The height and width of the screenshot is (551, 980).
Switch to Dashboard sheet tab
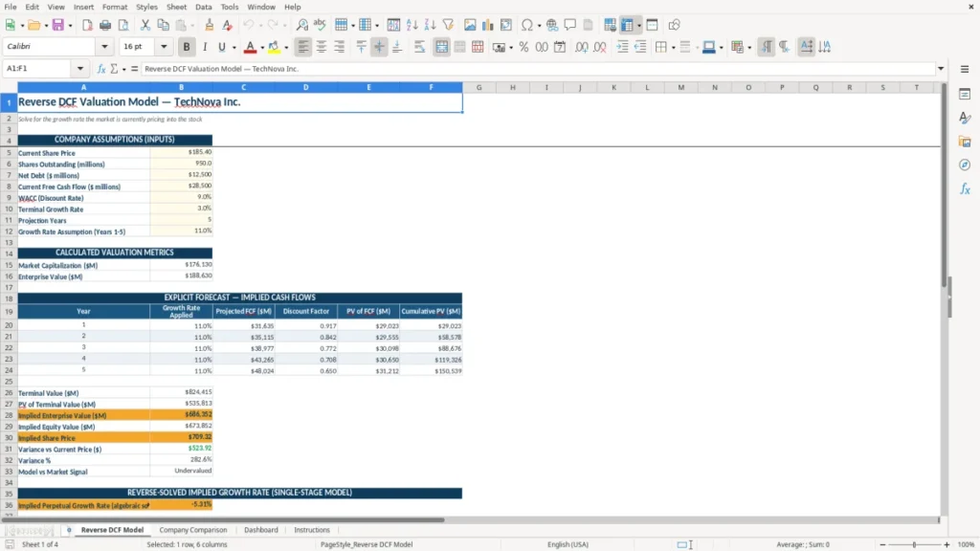(260, 530)
